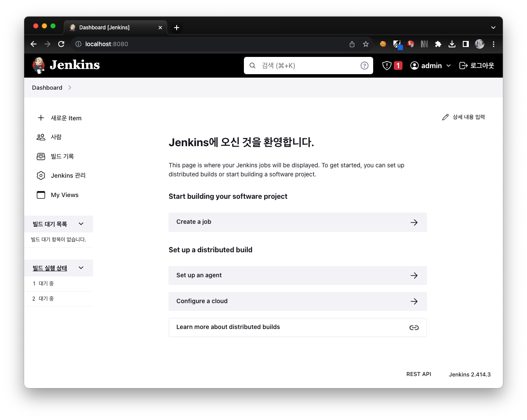
Task: Click browser forward arrow button
Action: 47,44
